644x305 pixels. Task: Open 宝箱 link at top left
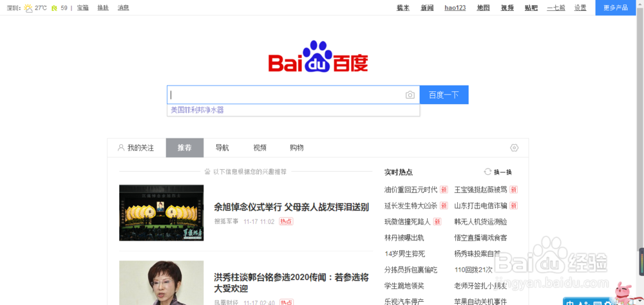83,8
